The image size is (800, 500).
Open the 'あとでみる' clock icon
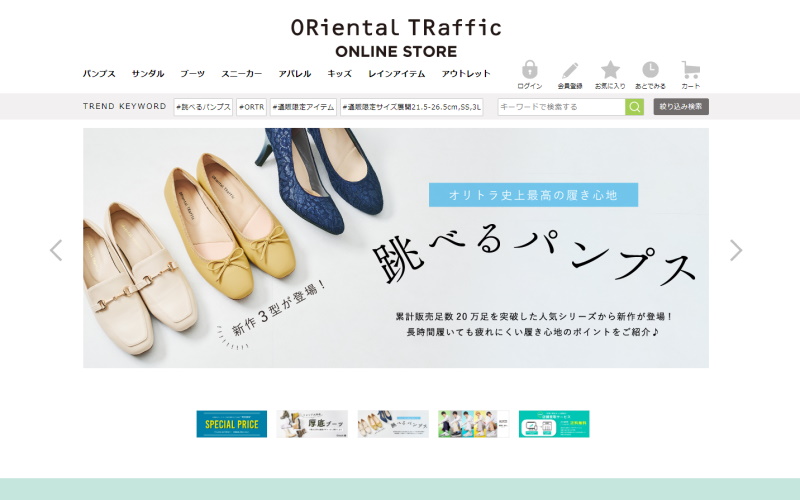[x=650, y=71]
